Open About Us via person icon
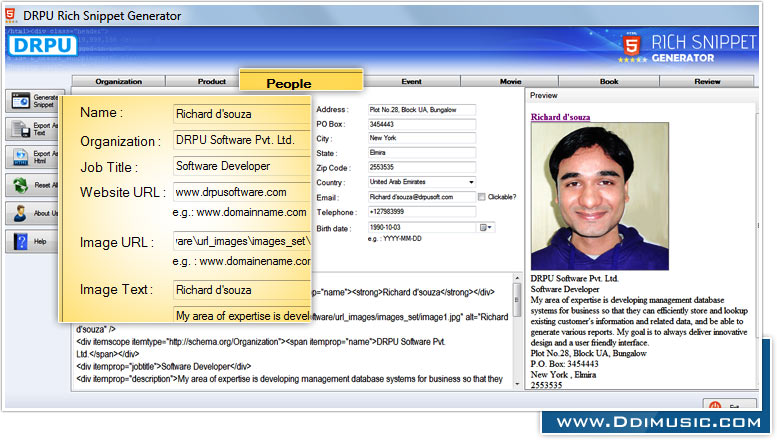This screenshot has width=777, height=440. click(x=20, y=213)
